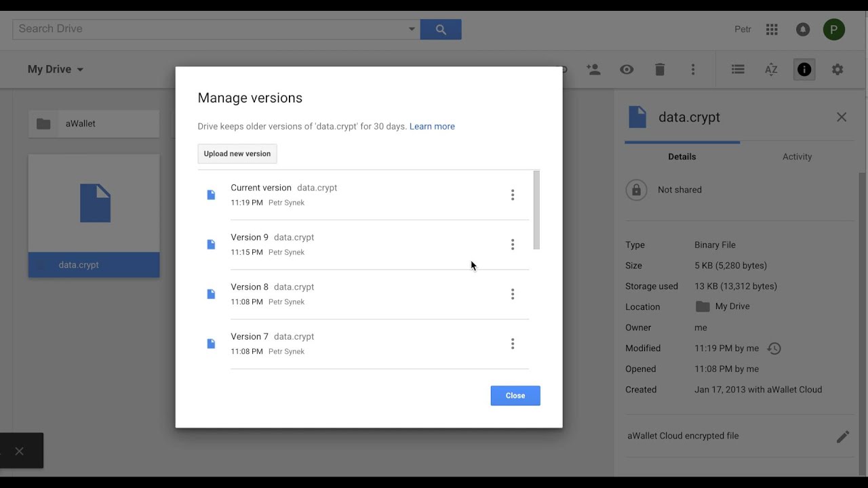
Task: Open search options dropdown arrow
Action: point(412,29)
